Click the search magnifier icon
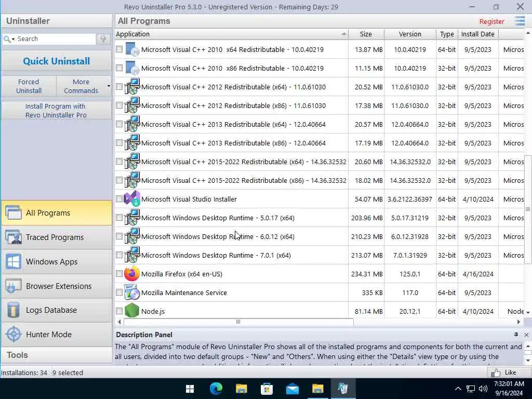The width and height of the screenshot is (532, 399). point(6,39)
